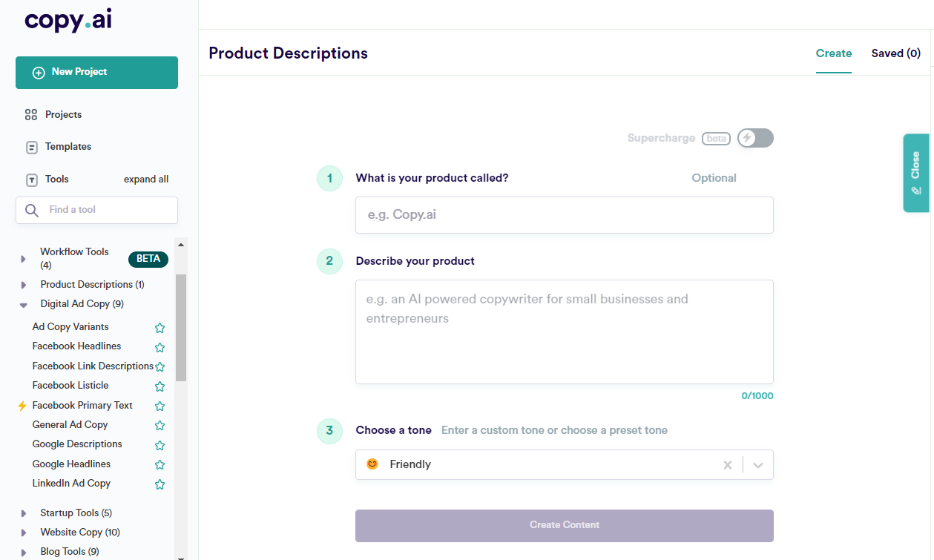Focus the product name input field
934x560 pixels.
[564, 215]
